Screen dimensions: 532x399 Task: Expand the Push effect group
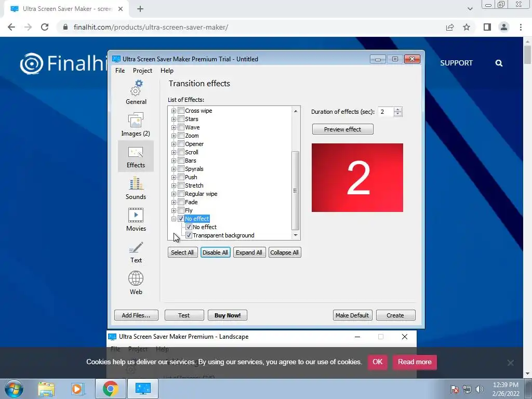[174, 177]
